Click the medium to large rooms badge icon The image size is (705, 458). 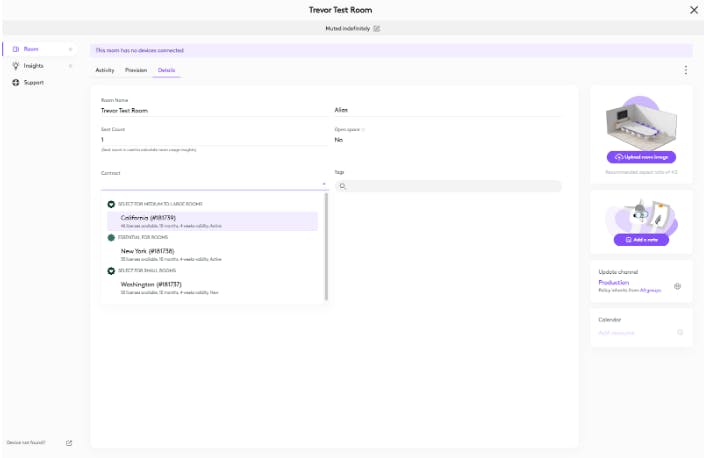pos(111,204)
